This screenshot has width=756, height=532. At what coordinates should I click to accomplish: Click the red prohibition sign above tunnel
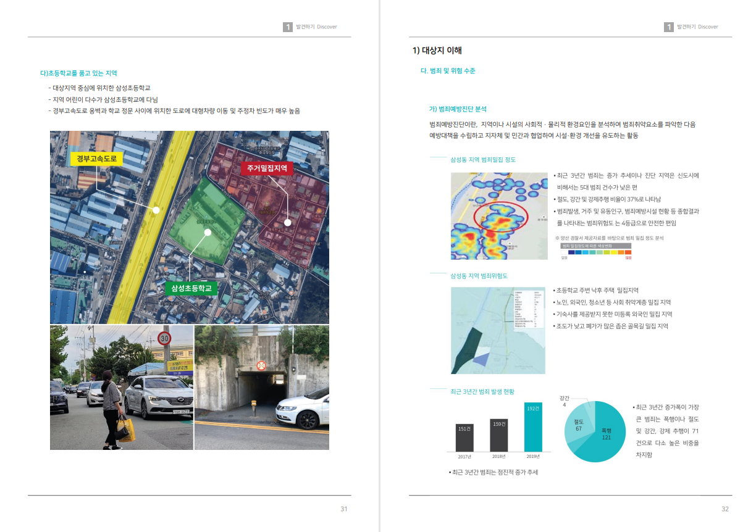pyautogui.click(x=261, y=365)
